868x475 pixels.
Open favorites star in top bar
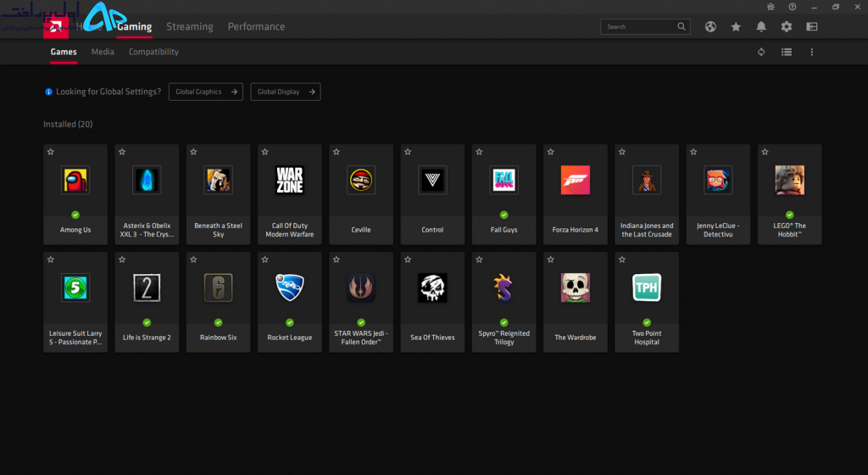(x=736, y=26)
